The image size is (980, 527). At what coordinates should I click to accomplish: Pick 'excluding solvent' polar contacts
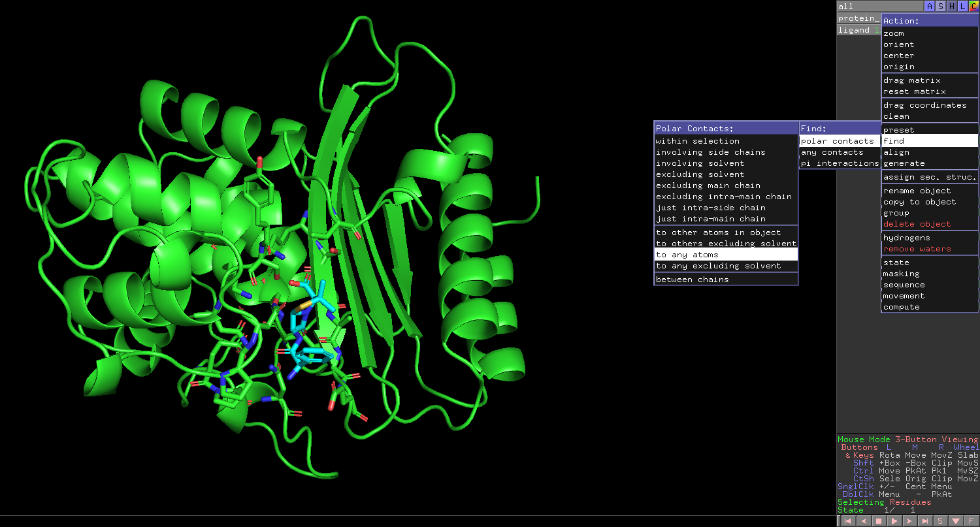tap(727, 174)
